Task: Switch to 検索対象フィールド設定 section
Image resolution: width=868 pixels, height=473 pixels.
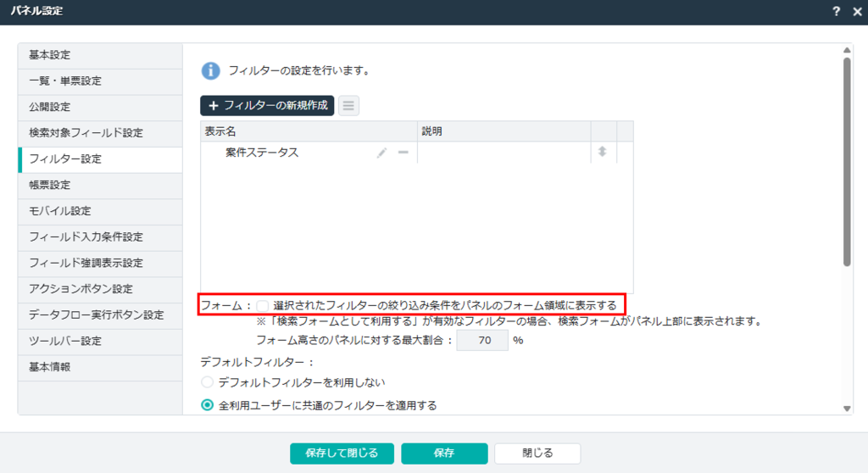Action: pyautogui.click(x=100, y=133)
